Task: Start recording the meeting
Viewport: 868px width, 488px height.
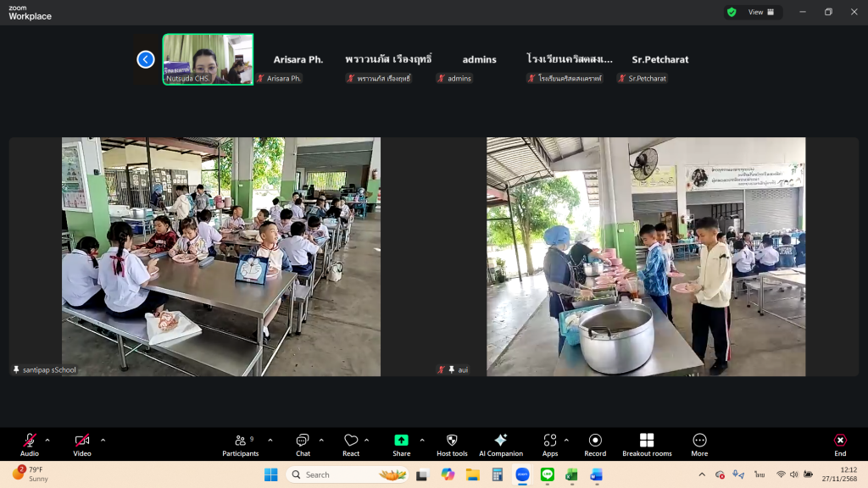Action: click(x=595, y=444)
